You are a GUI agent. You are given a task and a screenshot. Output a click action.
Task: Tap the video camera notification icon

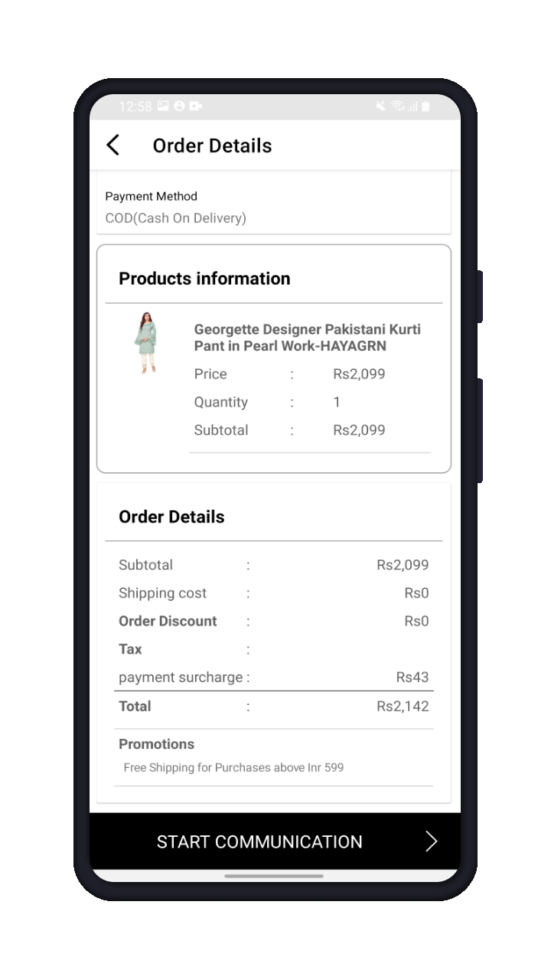tap(195, 106)
